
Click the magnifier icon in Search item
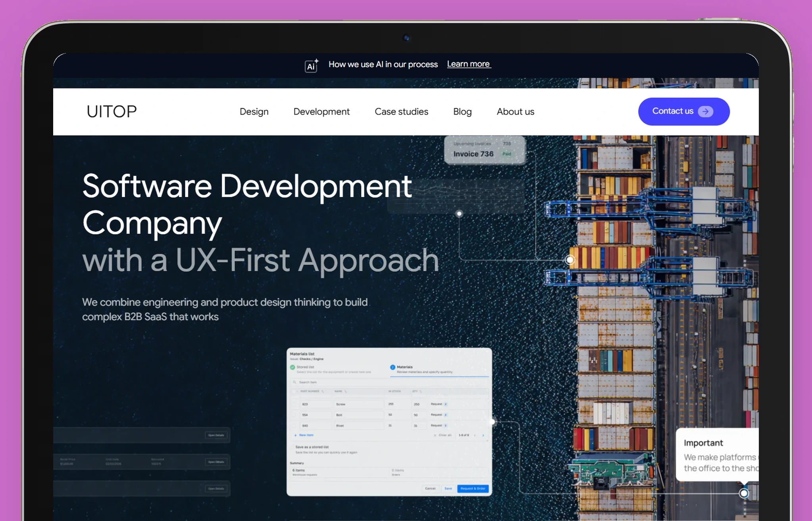(x=294, y=382)
